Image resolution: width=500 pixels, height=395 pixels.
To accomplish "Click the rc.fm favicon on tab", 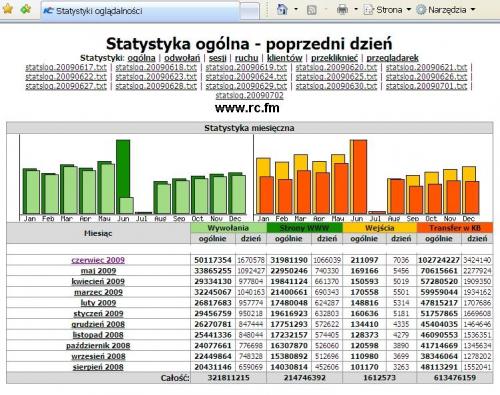I will (x=48, y=11).
